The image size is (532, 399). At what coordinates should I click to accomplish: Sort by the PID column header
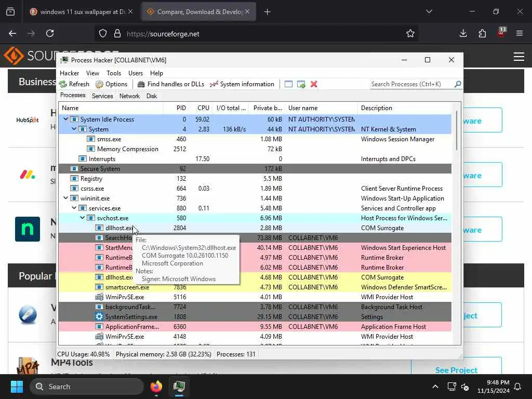pos(176,108)
